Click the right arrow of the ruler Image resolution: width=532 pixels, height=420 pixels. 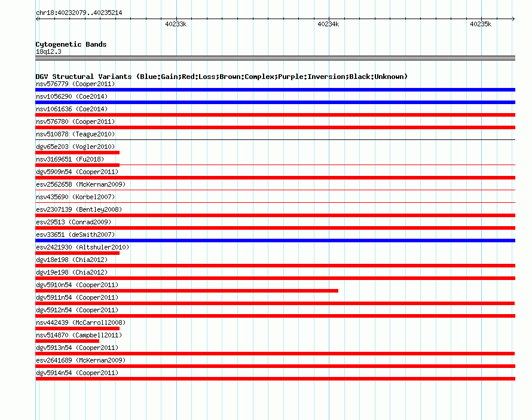[x=513, y=19]
